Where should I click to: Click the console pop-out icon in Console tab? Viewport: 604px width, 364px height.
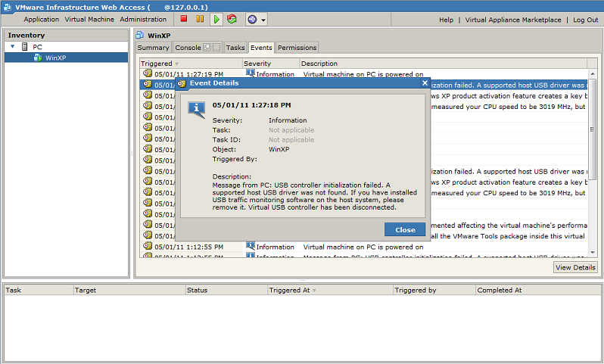point(207,48)
